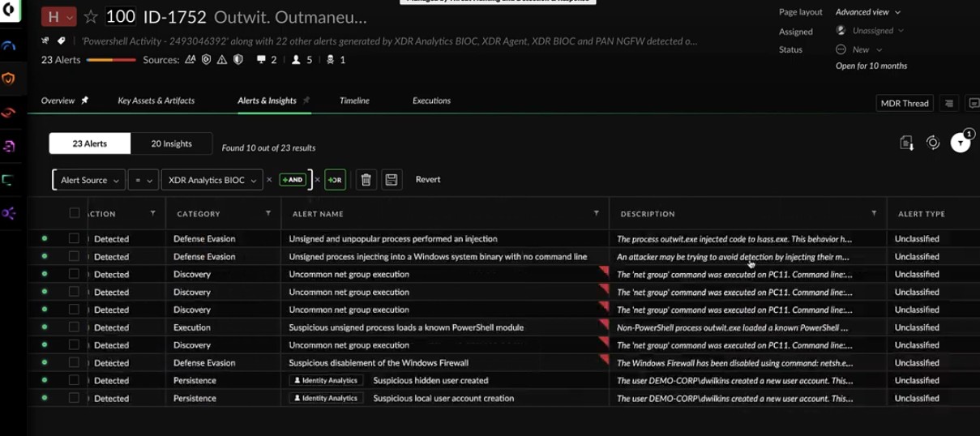Select the 23 Alerts tab
Viewport: 980px width, 436px height.
(x=90, y=143)
